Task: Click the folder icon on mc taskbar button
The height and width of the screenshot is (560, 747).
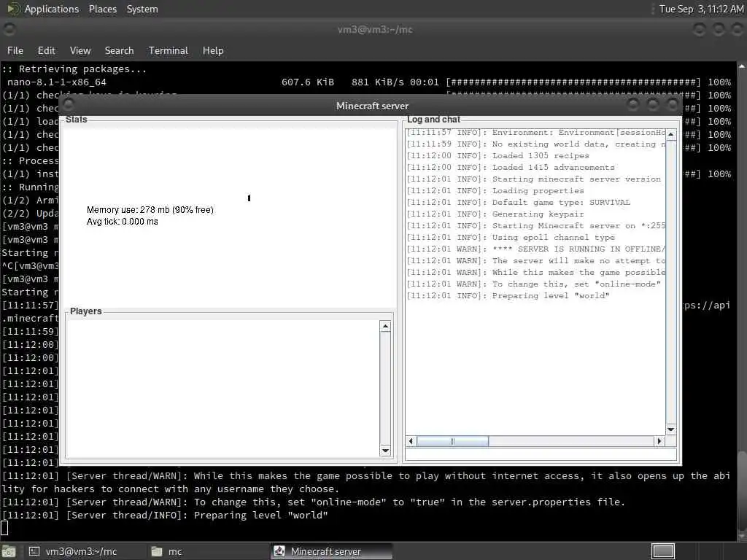Action: click(157, 551)
